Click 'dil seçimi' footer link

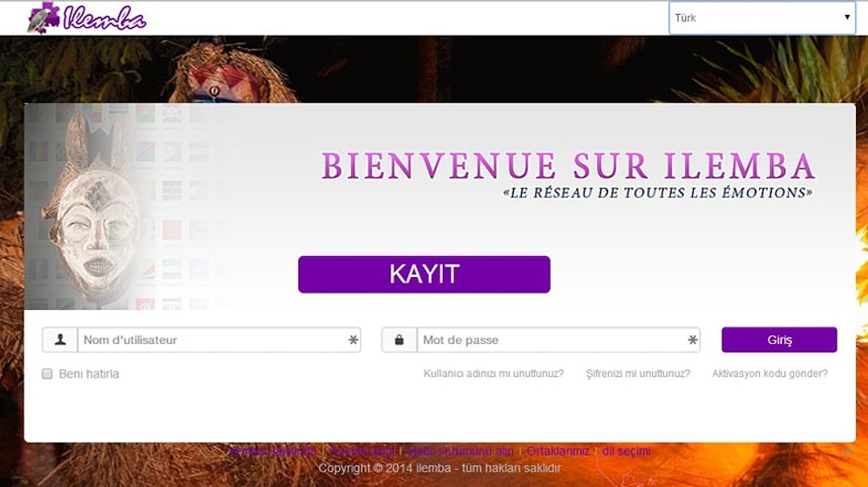(x=626, y=451)
